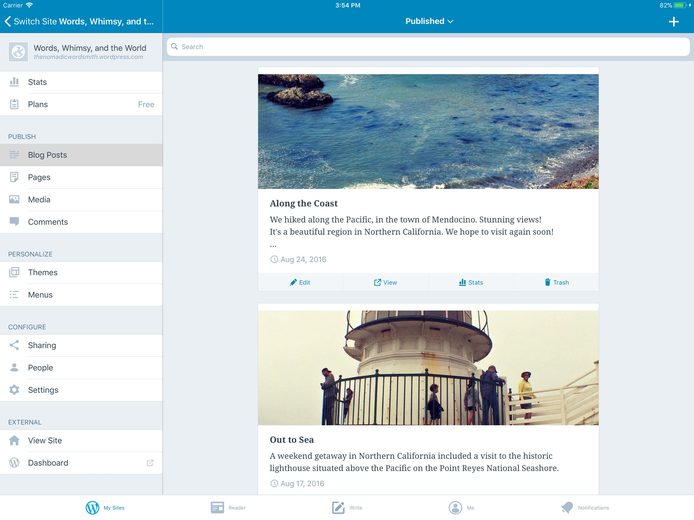The width and height of the screenshot is (694, 520).
Task: Open Out to Sea post title
Action: point(292,440)
